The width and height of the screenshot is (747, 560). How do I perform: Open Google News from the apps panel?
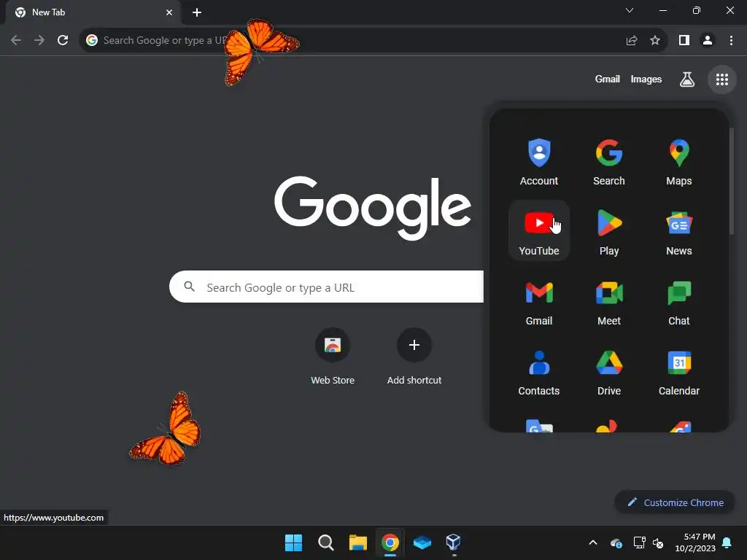click(679, 231)
